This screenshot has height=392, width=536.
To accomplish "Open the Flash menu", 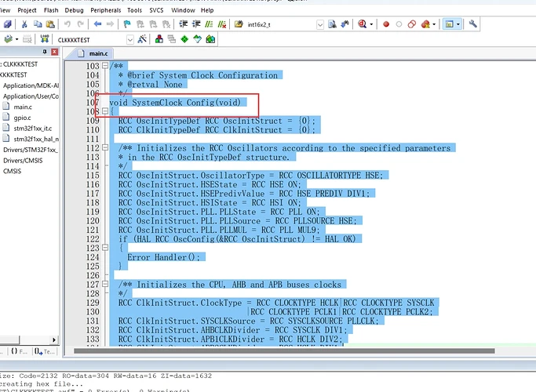I will tap(50, 12).
